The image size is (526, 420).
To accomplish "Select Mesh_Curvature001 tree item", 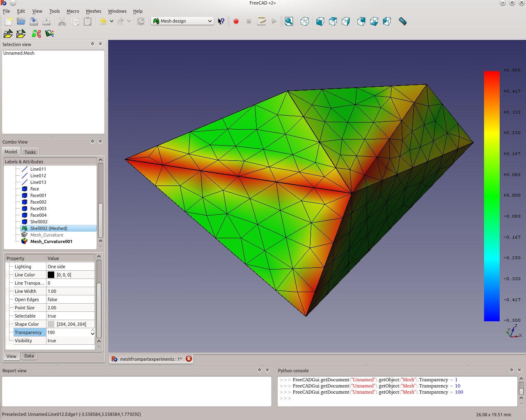I will (x=51, y=241).
